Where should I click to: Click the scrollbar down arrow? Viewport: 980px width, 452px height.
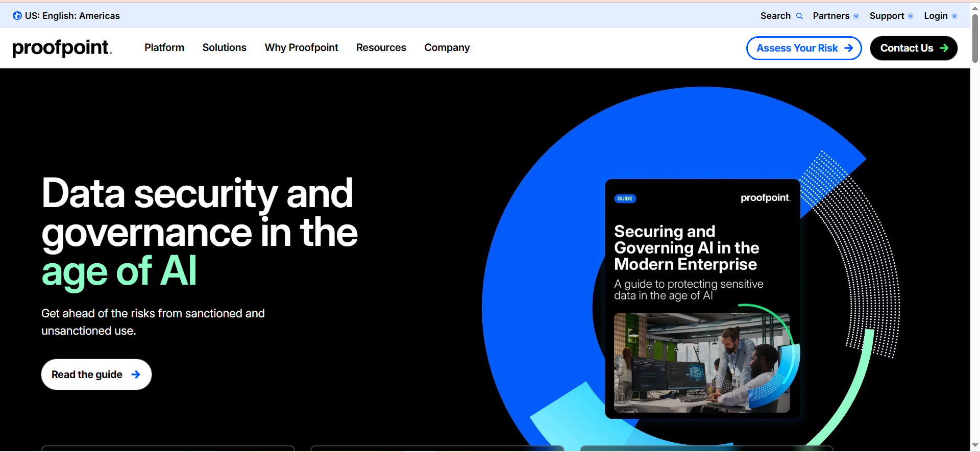(x=975, y=445)
